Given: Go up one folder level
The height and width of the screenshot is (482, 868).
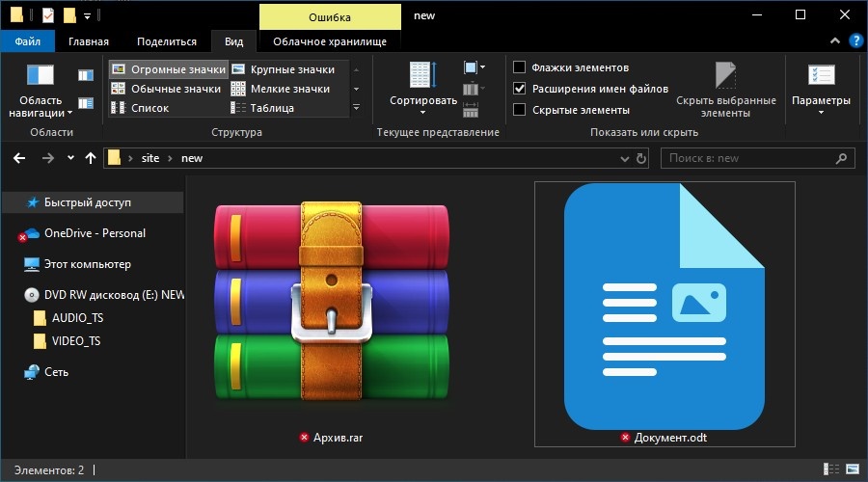Looking at the screenshot, I should [x=91, y=158].
